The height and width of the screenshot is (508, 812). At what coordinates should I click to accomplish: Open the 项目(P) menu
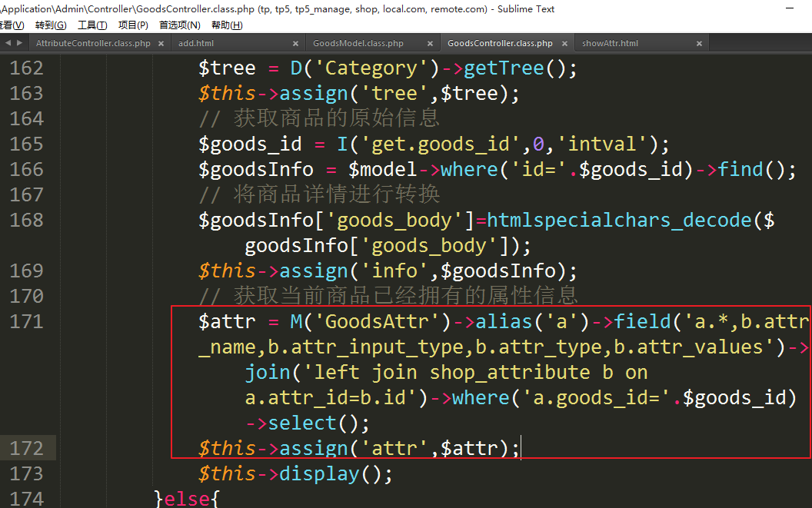coord(133,25)
